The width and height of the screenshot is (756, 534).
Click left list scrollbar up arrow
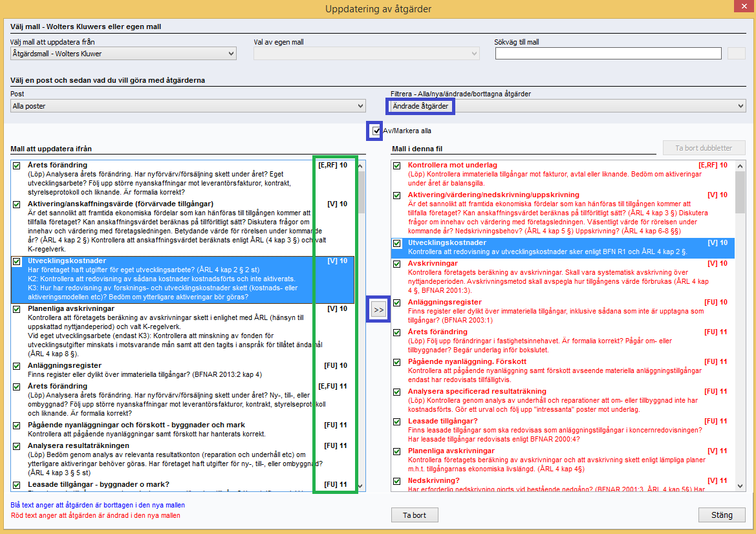pos(360,166)
